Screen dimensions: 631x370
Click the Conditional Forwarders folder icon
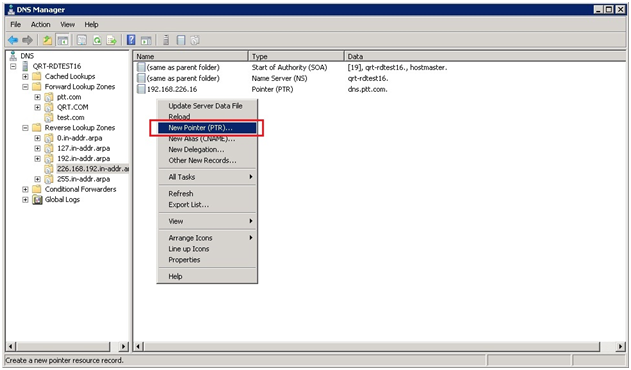37,189
